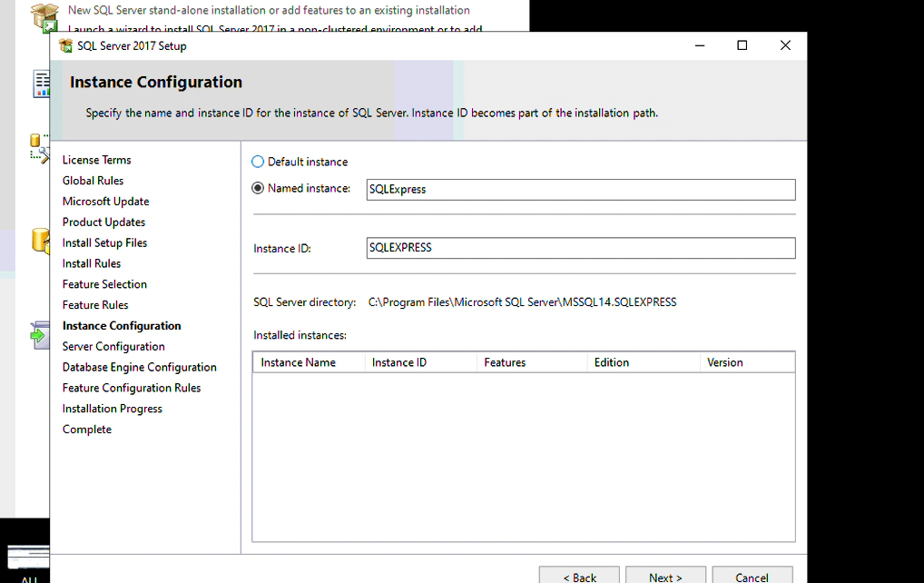Click the Back button
924x583 pixels.
tap(579, 576)
